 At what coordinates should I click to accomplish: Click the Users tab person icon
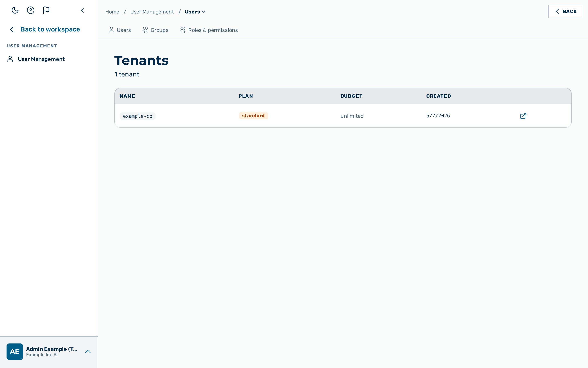click(x=111, y=30)
